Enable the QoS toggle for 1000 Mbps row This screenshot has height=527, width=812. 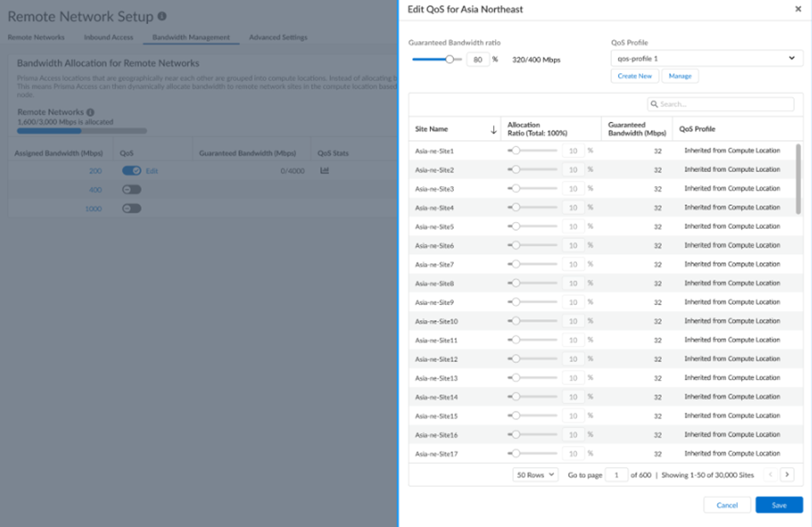pyautogui.click(x=132, y=208)
